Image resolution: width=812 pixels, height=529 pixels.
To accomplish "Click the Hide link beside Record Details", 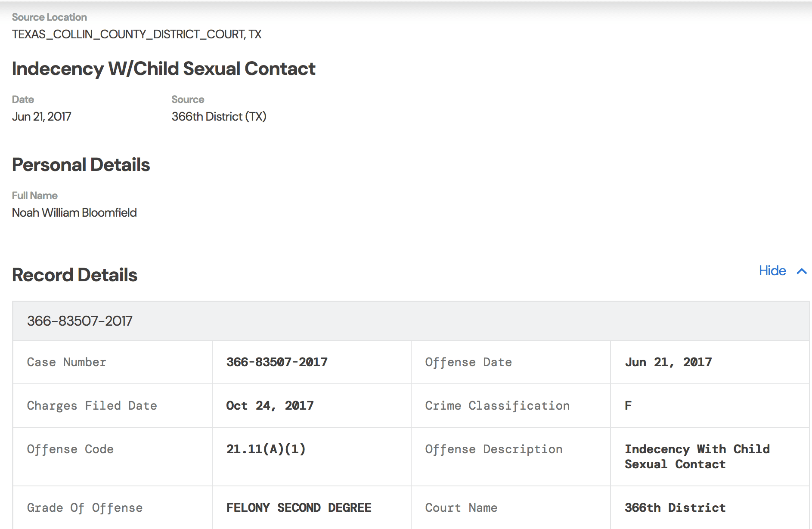I will click(772, 271).
